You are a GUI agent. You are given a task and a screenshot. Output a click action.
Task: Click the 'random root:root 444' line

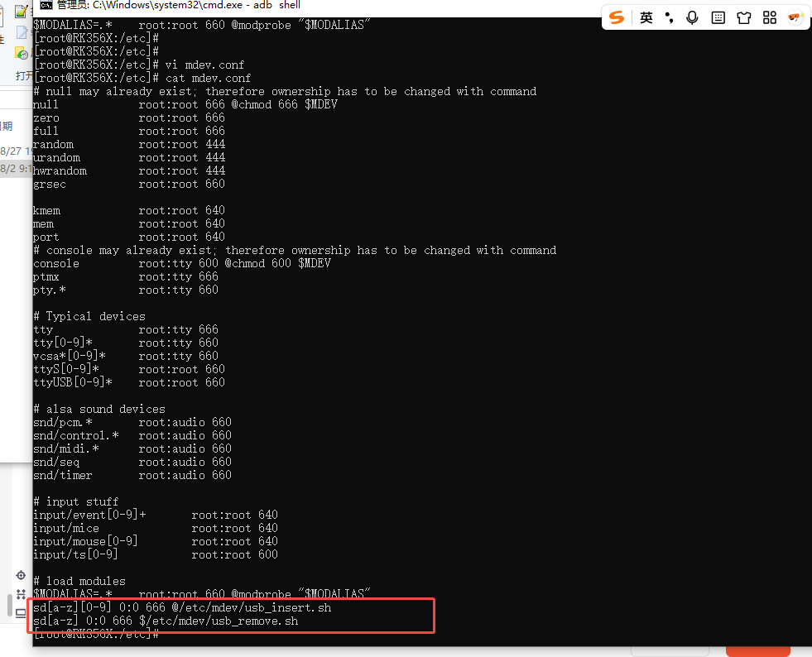(129, 145)
